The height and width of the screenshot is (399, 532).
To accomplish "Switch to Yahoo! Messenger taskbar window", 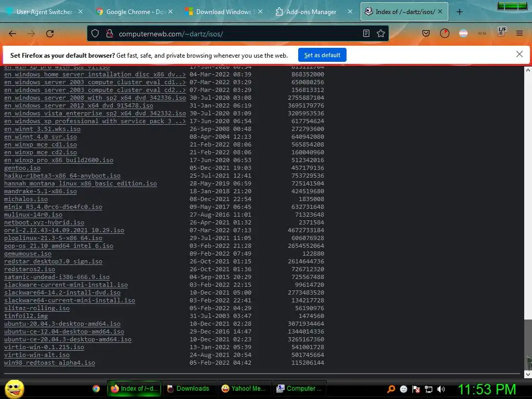I will pos(244,389).
